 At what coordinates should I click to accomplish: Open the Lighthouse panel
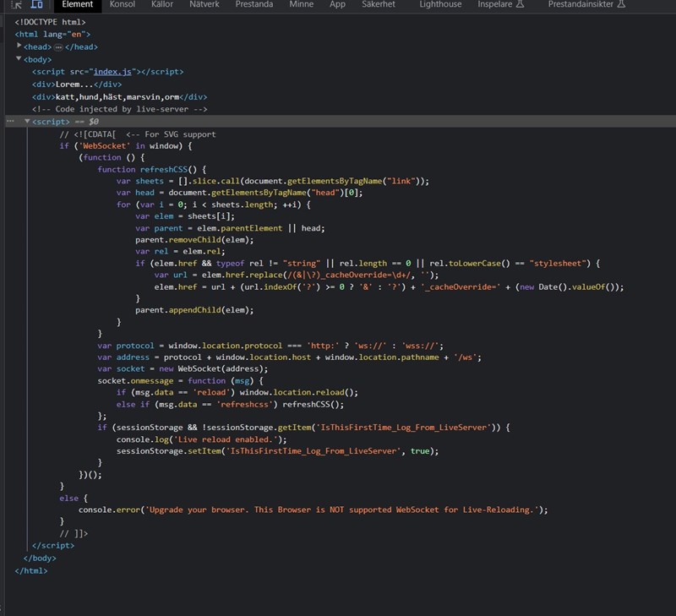[439, 5]
